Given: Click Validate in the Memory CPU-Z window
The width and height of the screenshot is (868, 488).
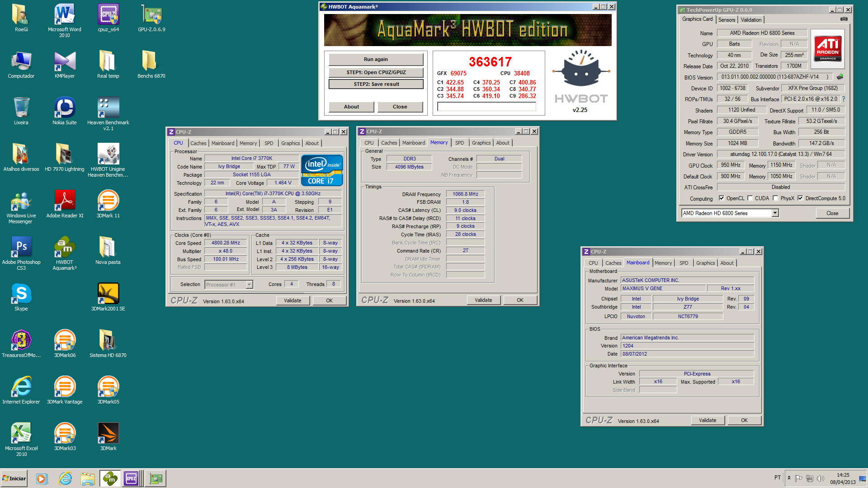Looking at the screenshot, I should pyautogui.click(x=483, y=300).
